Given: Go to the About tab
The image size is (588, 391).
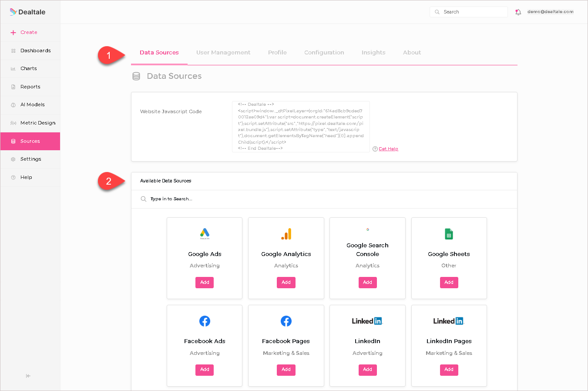Looking at the screenshot, I should (x=412, y=53).
